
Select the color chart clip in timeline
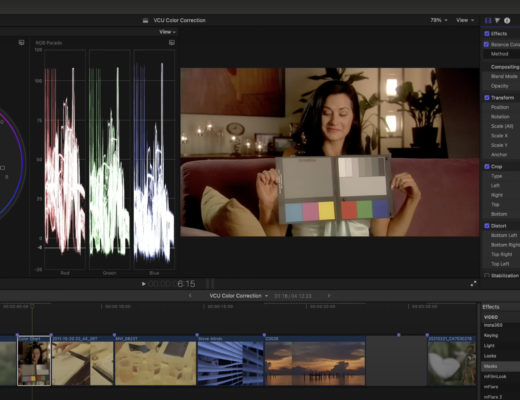point(34,361)
